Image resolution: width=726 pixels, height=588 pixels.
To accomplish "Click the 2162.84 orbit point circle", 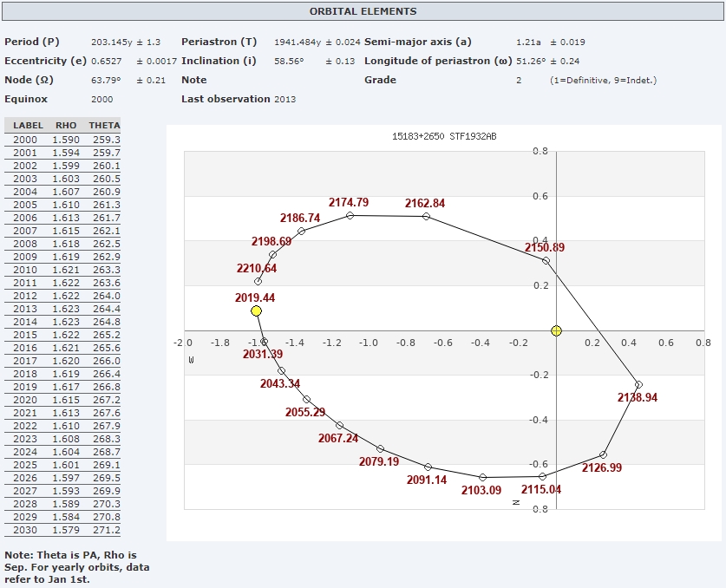I will click(426, 216).
